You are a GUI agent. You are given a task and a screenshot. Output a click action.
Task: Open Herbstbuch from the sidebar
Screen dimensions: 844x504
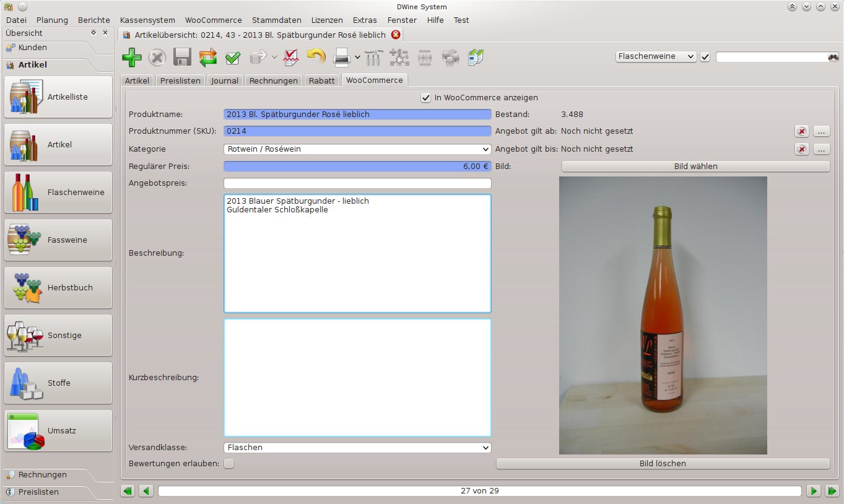tap(58, 288)
